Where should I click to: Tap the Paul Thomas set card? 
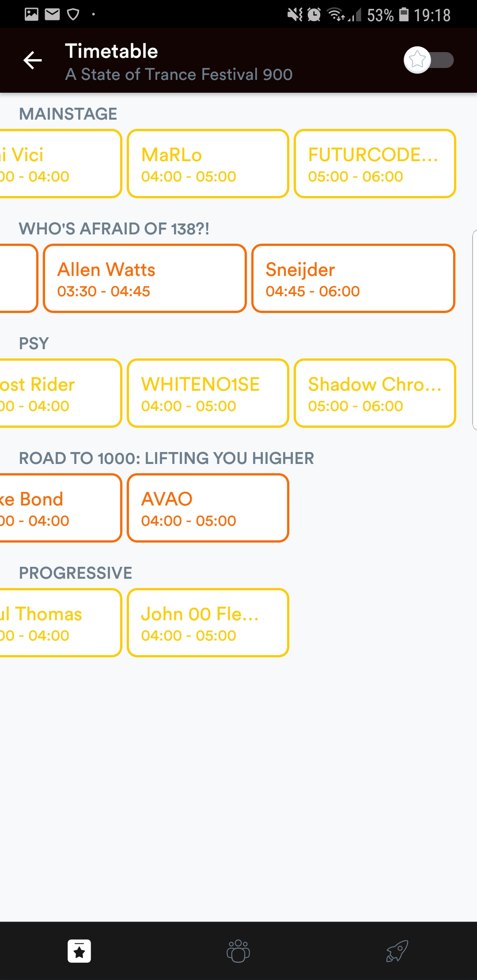pyautogui.click(x=60, y=623)
